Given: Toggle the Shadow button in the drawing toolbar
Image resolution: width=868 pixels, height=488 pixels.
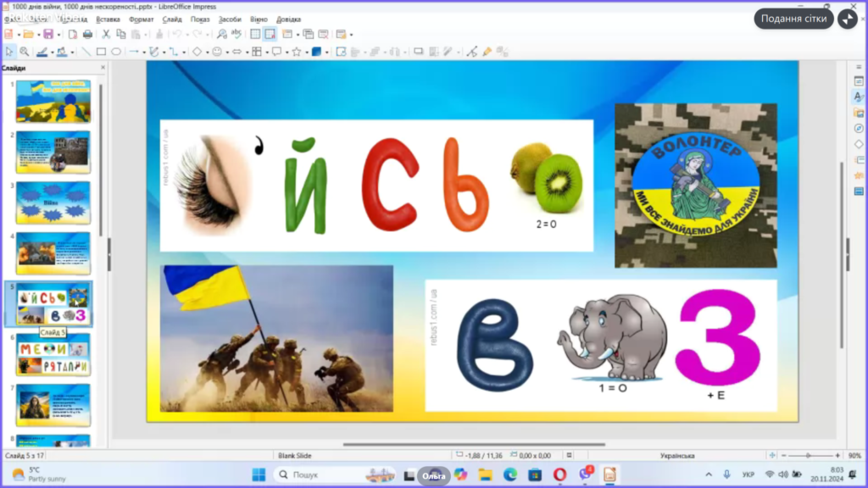Looking at the screenshot, I should [417, 52].
